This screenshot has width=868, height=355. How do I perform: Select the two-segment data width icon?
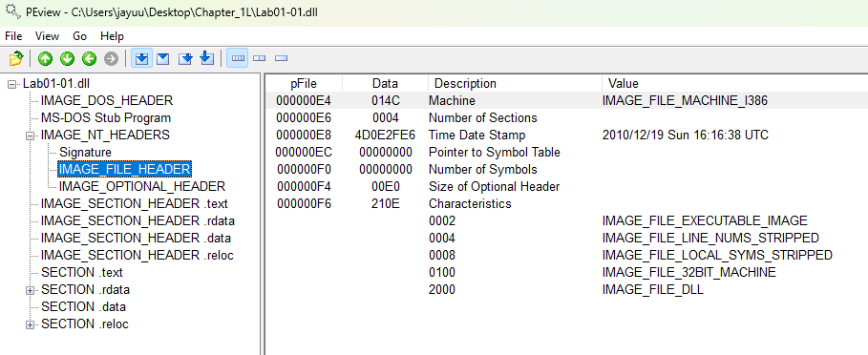coord(259,58)
